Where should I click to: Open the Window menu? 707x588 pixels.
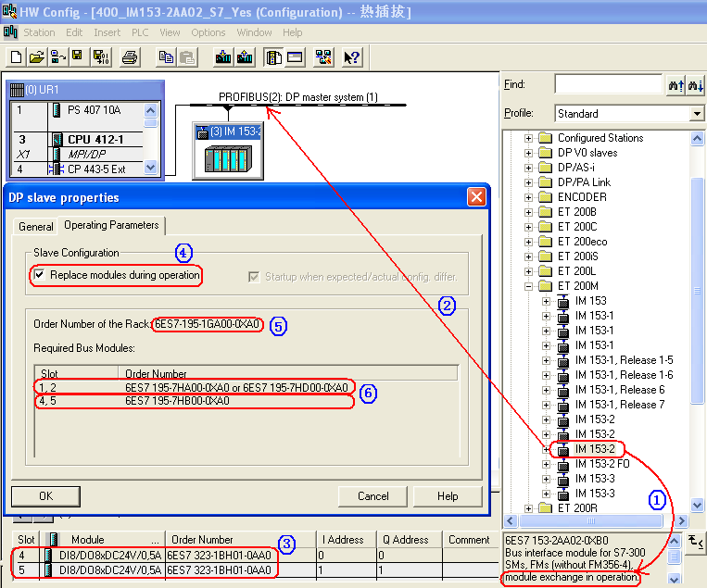(x=254, y=32)
